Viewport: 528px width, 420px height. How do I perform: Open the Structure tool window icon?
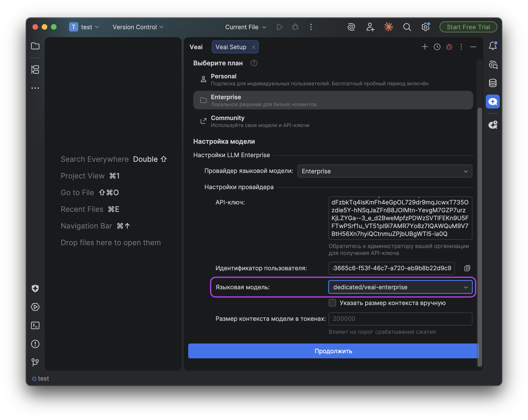35,70
